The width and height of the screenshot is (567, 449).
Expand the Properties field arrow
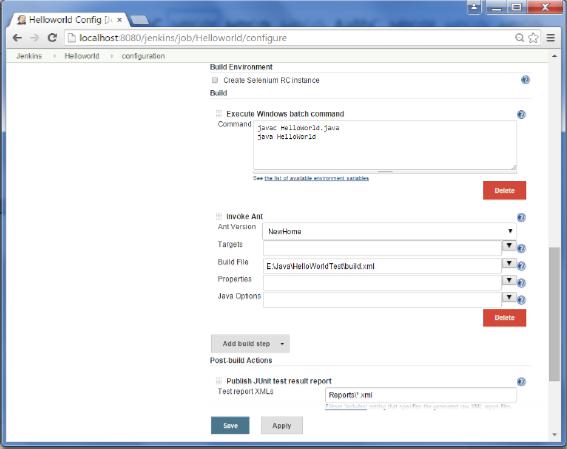(x=509, y=280)
